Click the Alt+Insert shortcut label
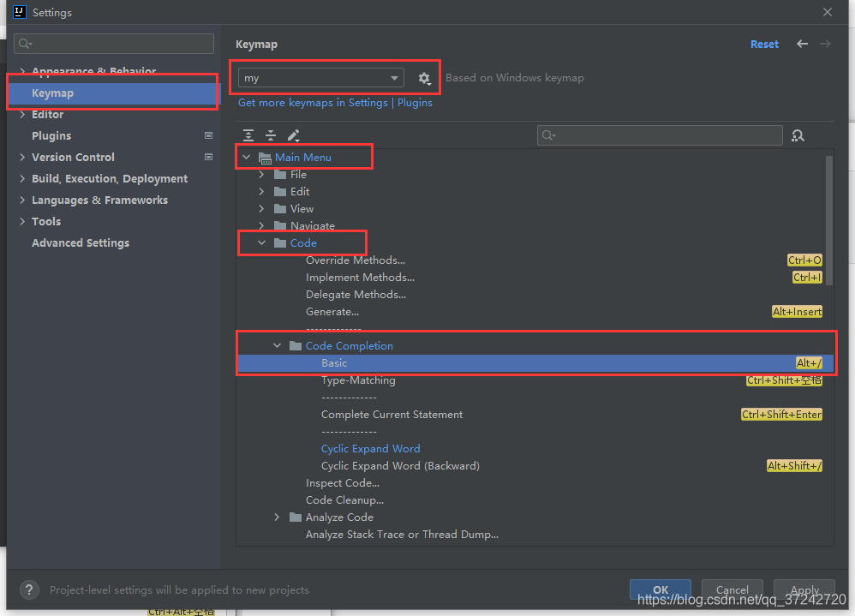855x616 pixels. (797, 312)
